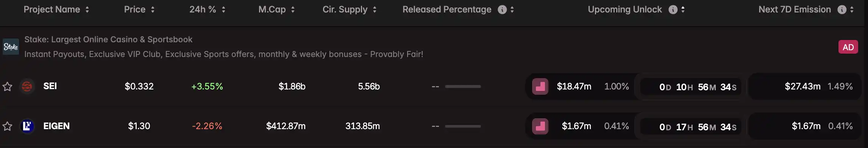Sort by Cir. Supply column header

[x=349, y=10]
